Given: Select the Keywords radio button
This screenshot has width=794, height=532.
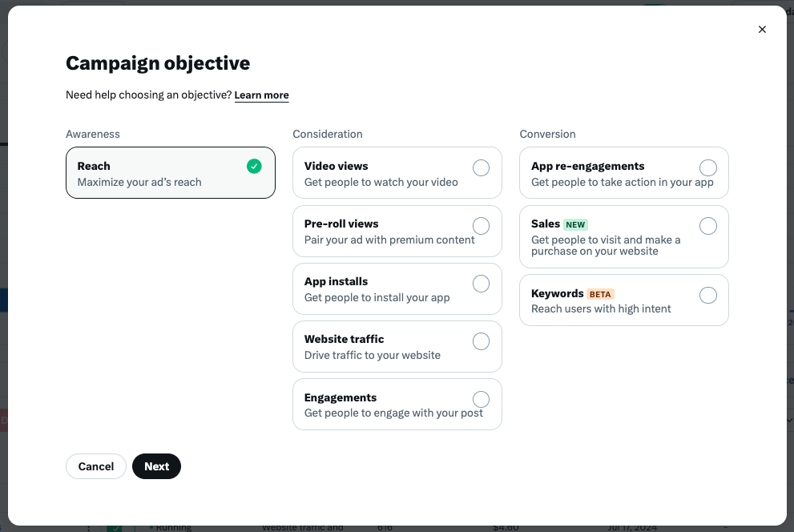Looking at the screenshot, I should click(708, 295).
